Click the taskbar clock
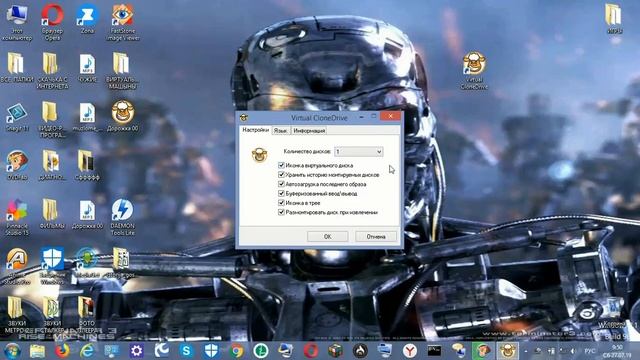The width and height of the screenshot is (640, 360). (617, 351)
